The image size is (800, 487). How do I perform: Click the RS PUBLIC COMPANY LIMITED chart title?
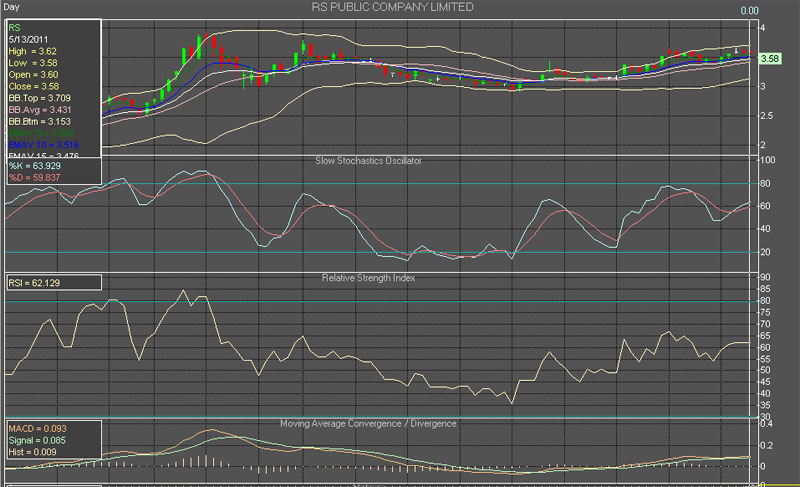[x=392, y=7]
